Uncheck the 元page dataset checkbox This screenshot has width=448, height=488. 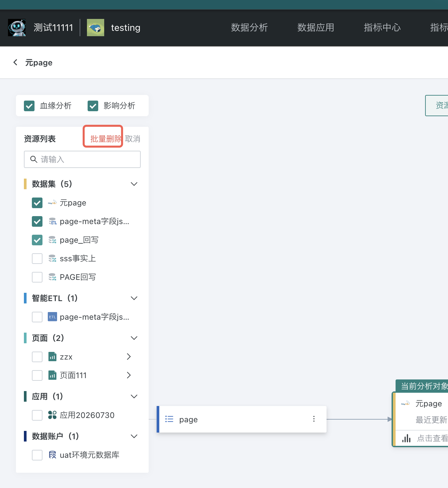(37, 203)
